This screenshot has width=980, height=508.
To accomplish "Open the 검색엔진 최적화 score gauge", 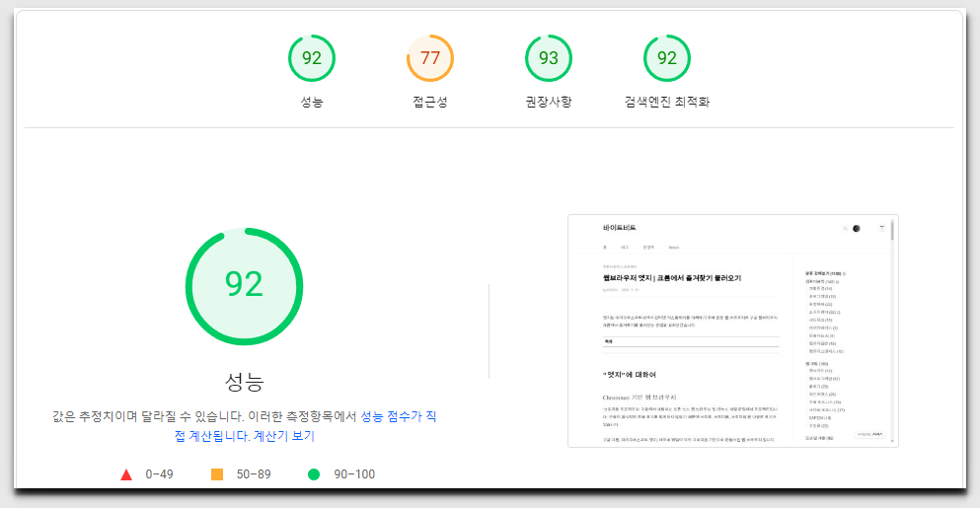I will 667,58.
